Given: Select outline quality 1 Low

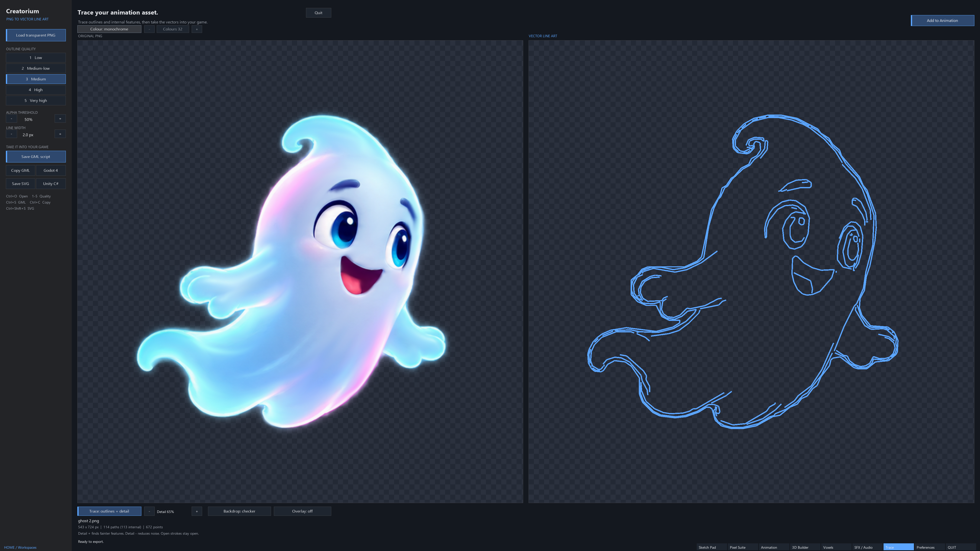Looking at the screenshot, I should click(36, 58).
